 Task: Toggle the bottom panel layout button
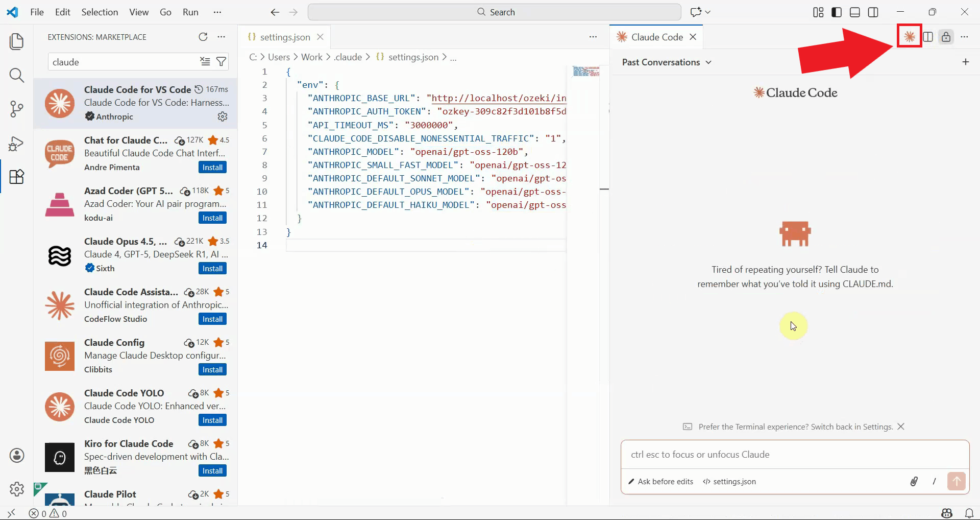pos(855,12)
